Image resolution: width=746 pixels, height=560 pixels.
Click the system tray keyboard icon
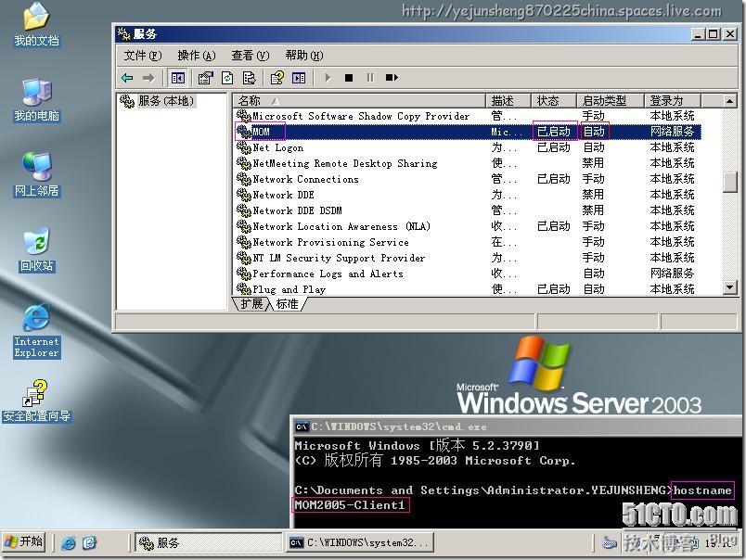[610, 542]
